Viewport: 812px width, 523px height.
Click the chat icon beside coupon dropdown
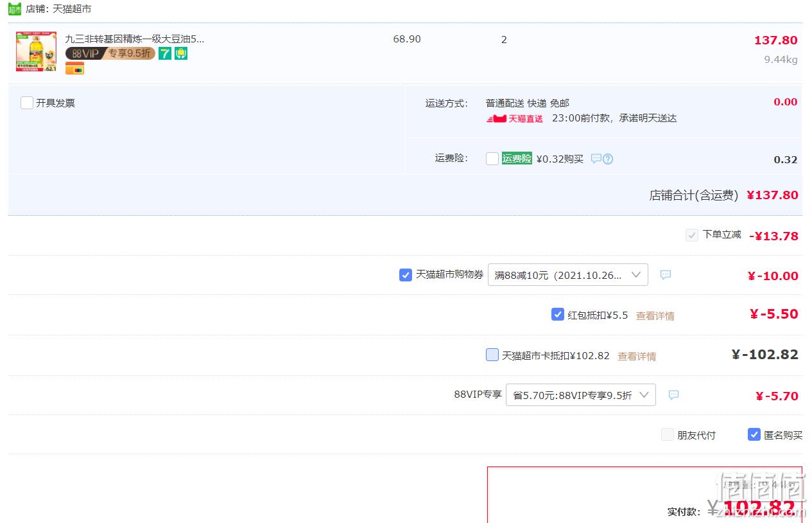[666, 275]
